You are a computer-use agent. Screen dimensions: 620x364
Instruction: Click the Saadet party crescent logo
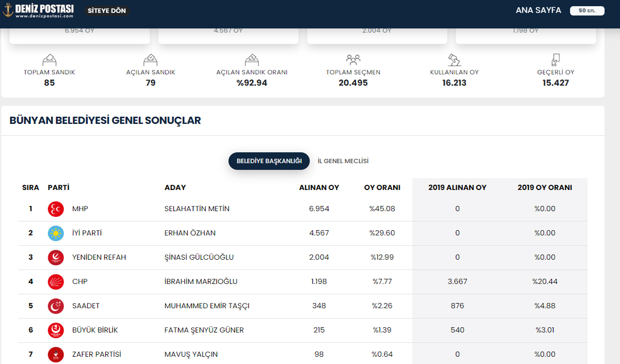(56, 306)
